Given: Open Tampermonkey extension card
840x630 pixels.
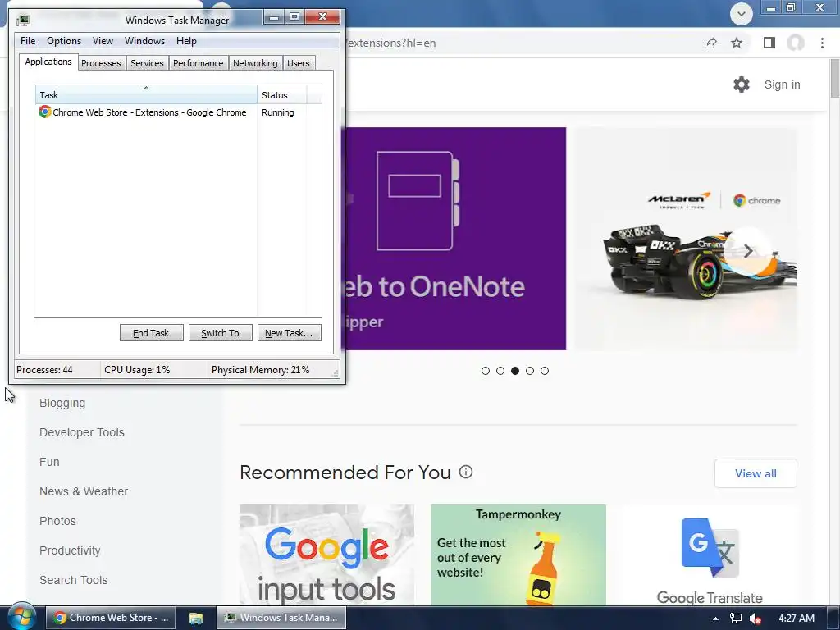Looking at the screenshot, I should click(x=518, y=555).
